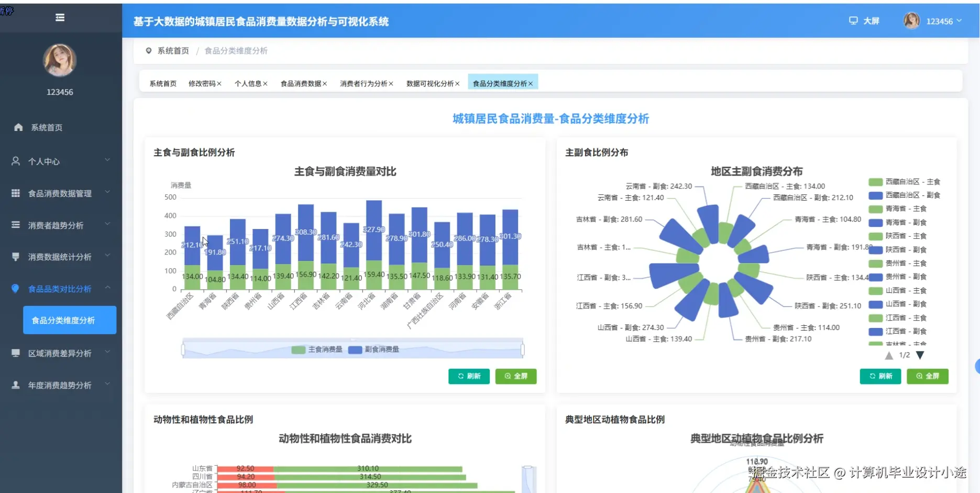Click the 区域消费差异分析 monitor icon
980x493 pixels.
(x=16, y=353)
